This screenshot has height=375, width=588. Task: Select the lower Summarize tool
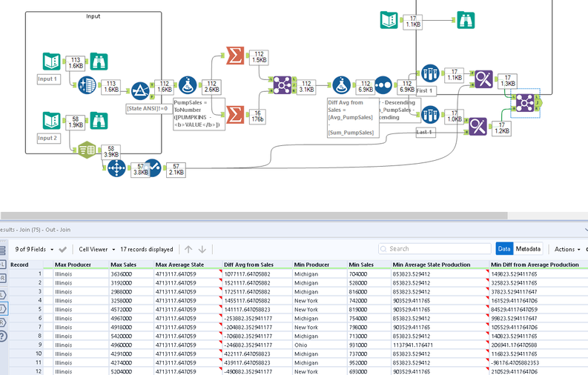(x=235, y=115)
